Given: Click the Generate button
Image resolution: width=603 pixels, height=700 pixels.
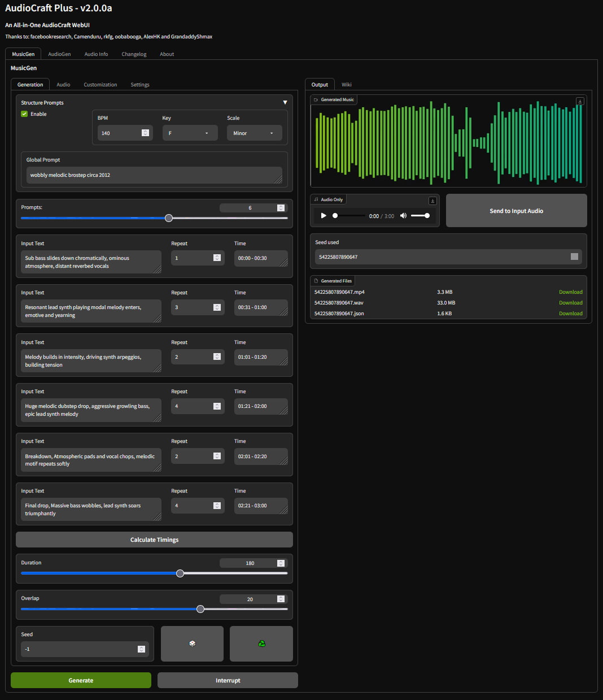Looking at the screenshot, I should [81, 680].
